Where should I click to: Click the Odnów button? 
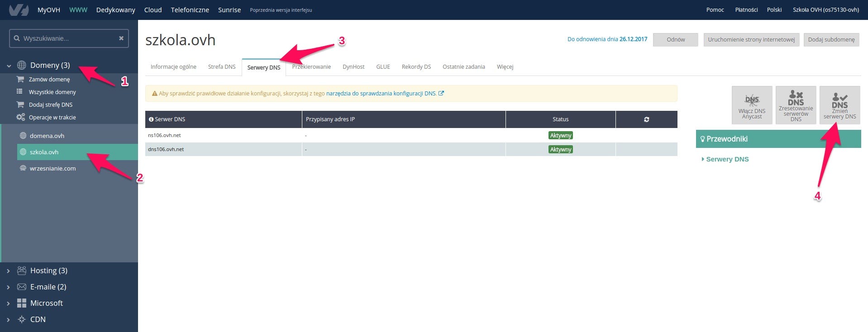click(x=676, y=39)
